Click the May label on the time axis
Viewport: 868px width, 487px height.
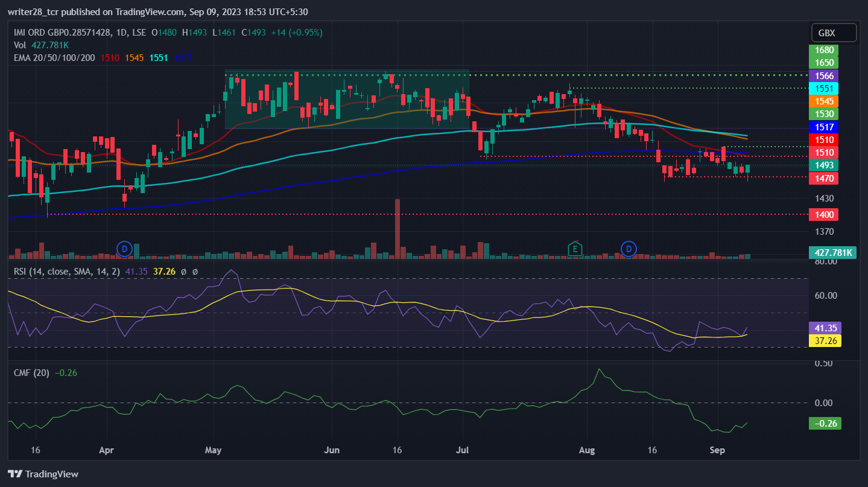pos(214,450)
